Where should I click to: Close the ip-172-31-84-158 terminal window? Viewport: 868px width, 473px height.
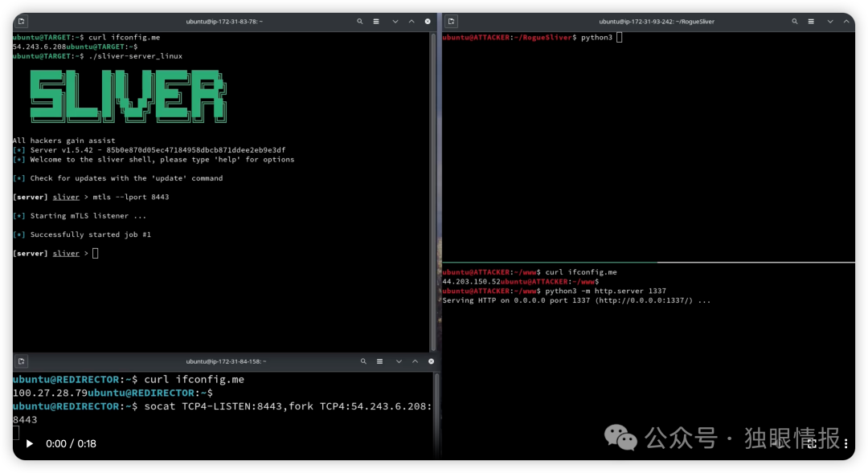click(432, 361)
